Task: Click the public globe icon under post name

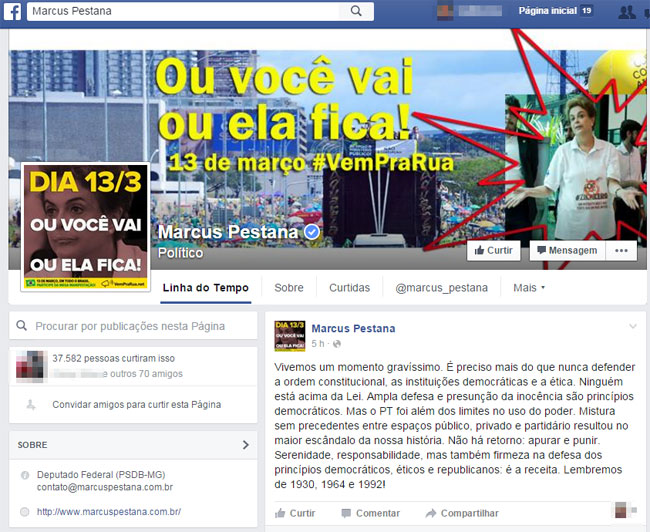Action: click(337, 344)
